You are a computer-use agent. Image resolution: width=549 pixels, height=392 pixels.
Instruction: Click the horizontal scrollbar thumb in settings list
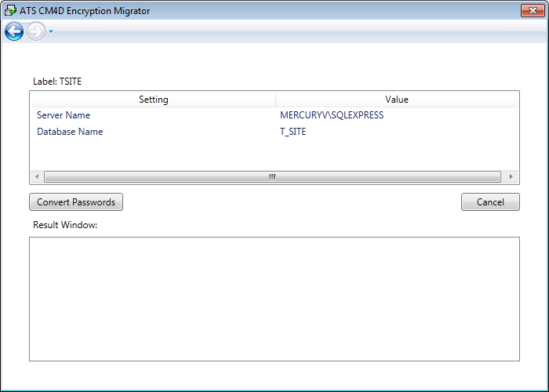click(271, 177)
